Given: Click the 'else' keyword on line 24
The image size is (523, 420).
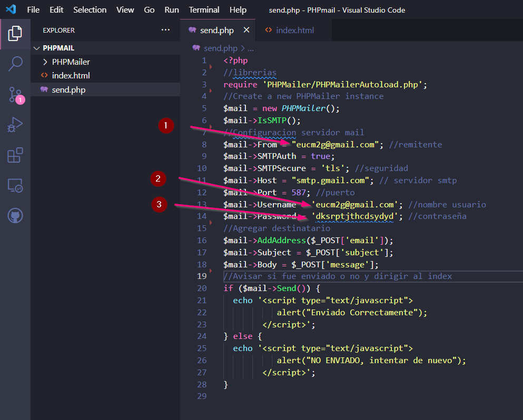Looking at the screenshot, I should point(243,336).
